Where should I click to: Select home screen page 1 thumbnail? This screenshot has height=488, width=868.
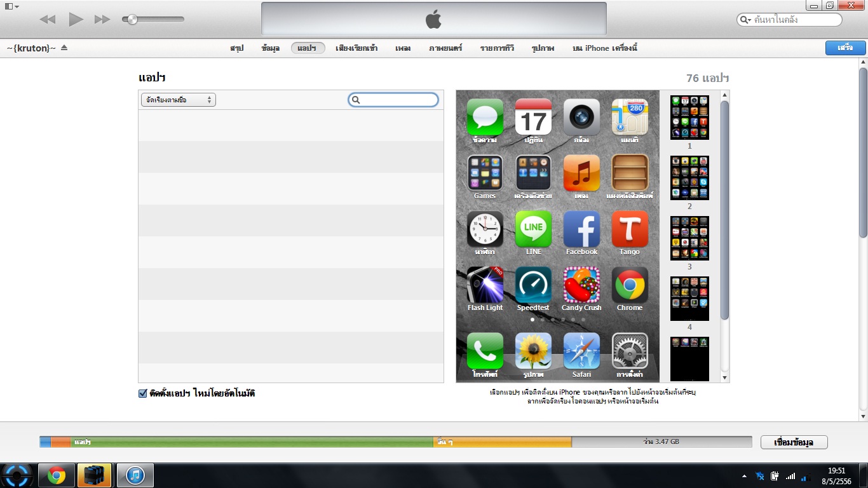[x=689, y=118]
